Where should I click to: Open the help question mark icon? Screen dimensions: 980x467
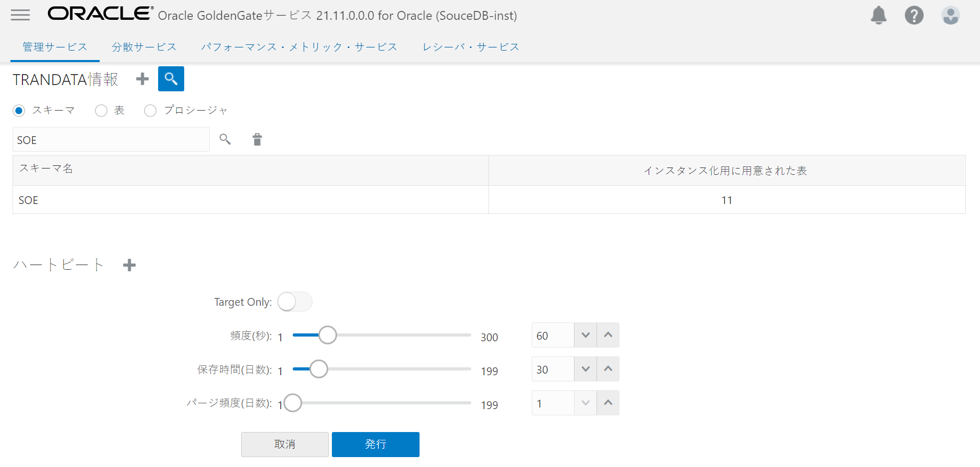click(914, 15)
